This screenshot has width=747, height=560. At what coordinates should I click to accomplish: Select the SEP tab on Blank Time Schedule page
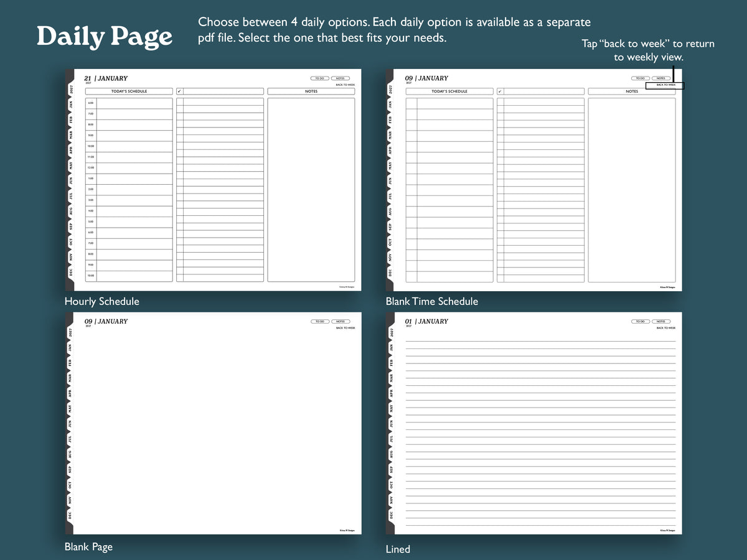coord(390,226)
